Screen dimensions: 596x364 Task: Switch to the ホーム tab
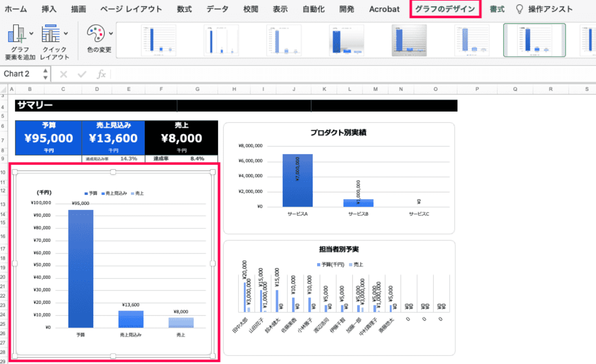click(16, 9)
